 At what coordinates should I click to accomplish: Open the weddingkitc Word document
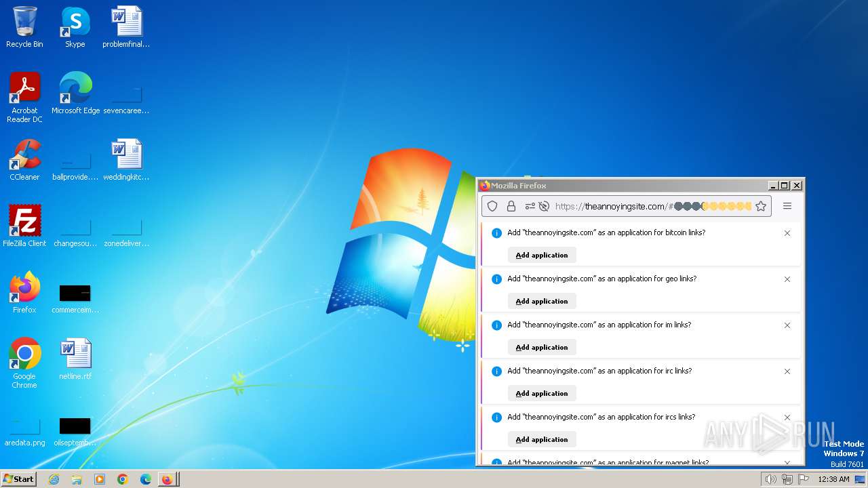pos(126,160)
